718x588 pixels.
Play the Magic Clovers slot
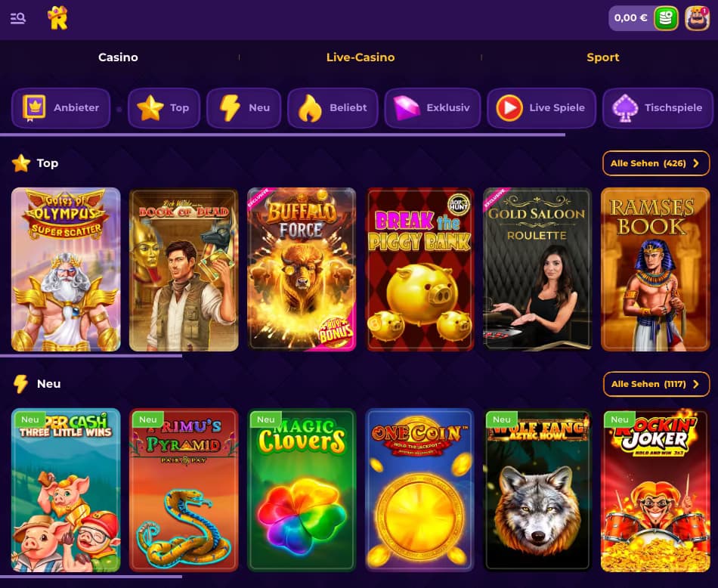[x=302, y=490]
